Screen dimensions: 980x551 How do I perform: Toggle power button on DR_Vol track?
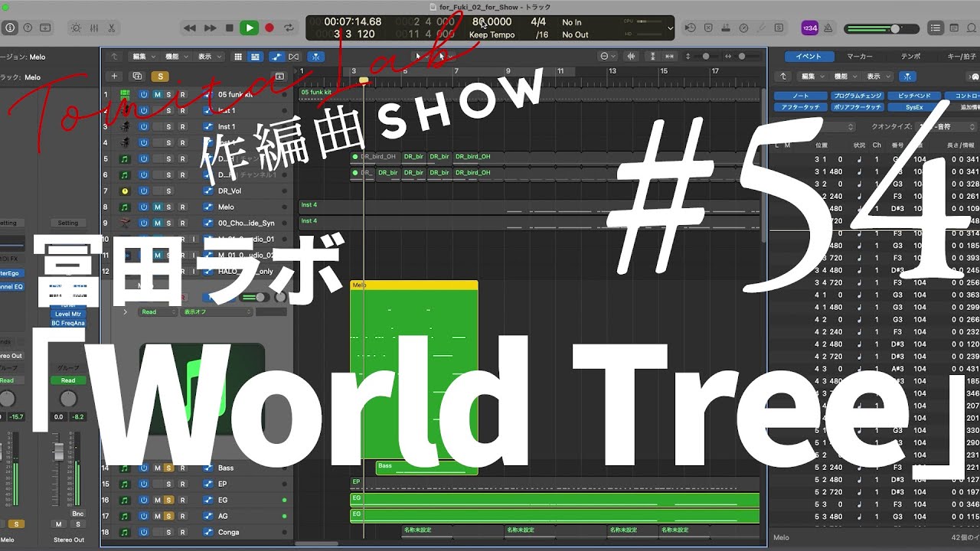[x=144, y=191]
